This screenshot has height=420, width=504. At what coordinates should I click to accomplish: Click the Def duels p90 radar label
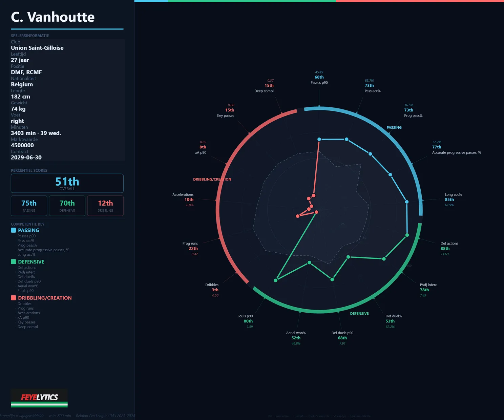click(342, 333)
